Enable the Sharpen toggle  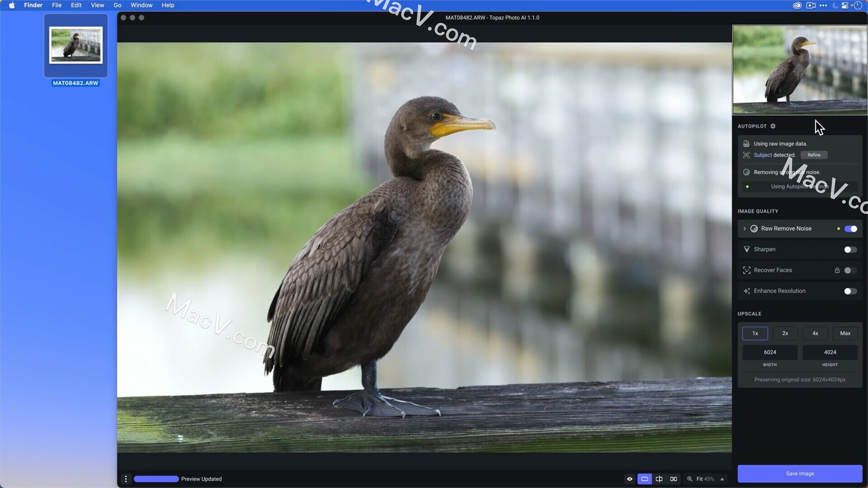click(850, 249)
